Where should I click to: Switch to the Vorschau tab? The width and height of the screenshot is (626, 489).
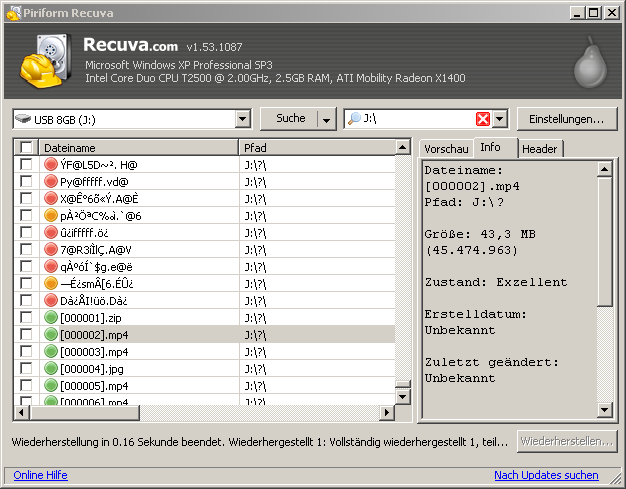[x=446, y=149]
